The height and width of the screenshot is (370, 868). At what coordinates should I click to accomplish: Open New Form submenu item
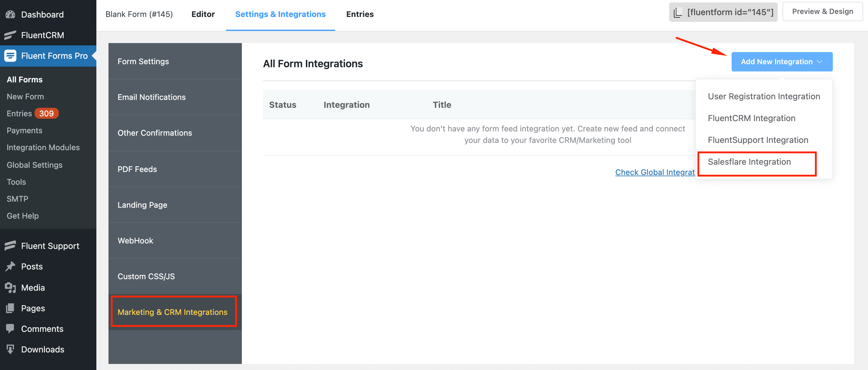pyautogui.click(x=25, y=96)
